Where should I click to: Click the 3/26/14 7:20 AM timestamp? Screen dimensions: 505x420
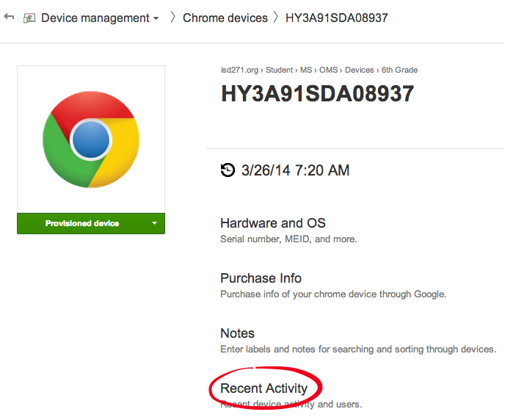point(295,171)
